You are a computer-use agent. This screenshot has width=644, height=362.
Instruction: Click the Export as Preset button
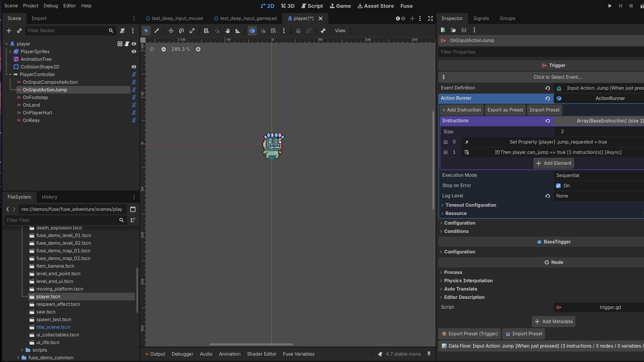coord(505,110)
